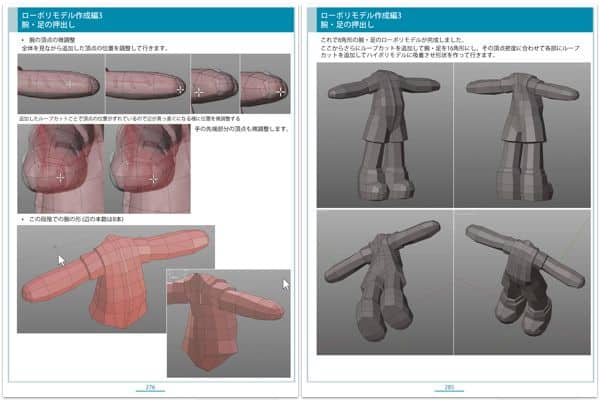Click the fourth fingertip image in top row
The height and width of the screenshot is (400, 600).
[265, 85]
